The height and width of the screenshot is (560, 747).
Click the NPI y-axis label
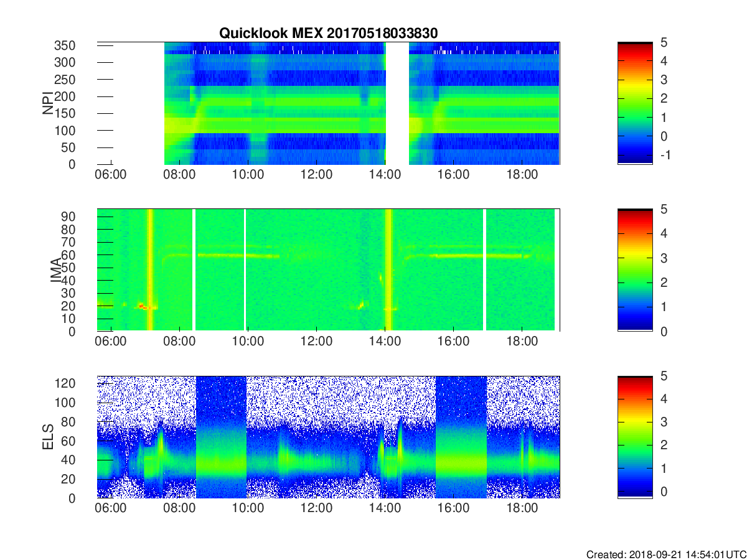[x=47, y=103]
